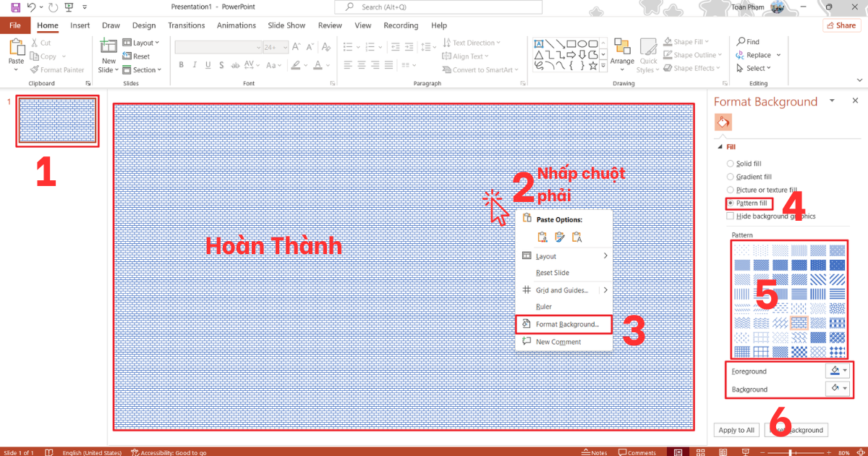
Task: Open the Arrange tools icon
Action: [x=622, y=48]
